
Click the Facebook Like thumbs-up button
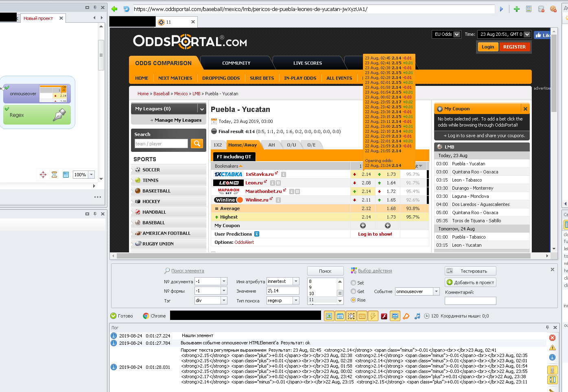click(542, 35)
